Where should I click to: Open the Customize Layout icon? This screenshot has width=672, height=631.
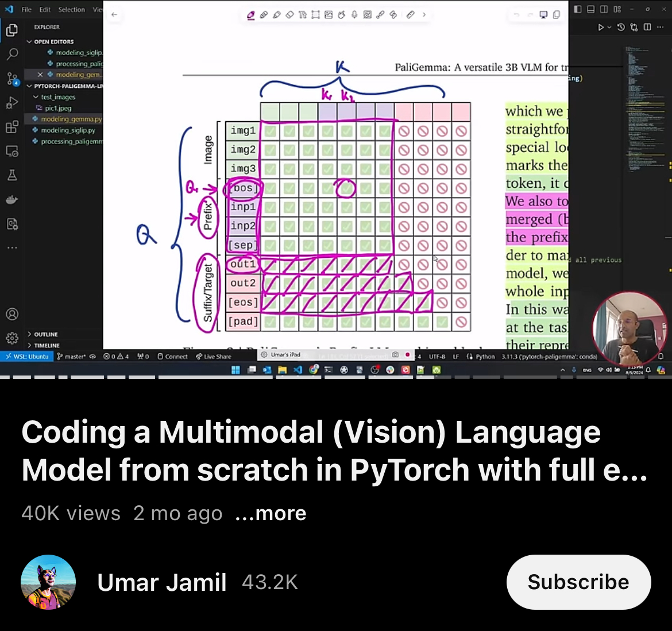[617, 9]
